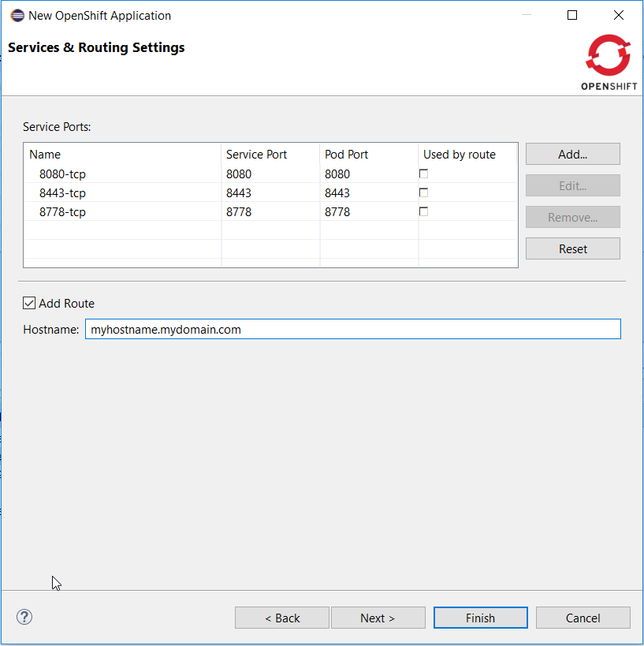The height and width of the screenshot is (646, 644).
Task: Select the 8443-tcp row in table
Action: [x=62, y=193]
